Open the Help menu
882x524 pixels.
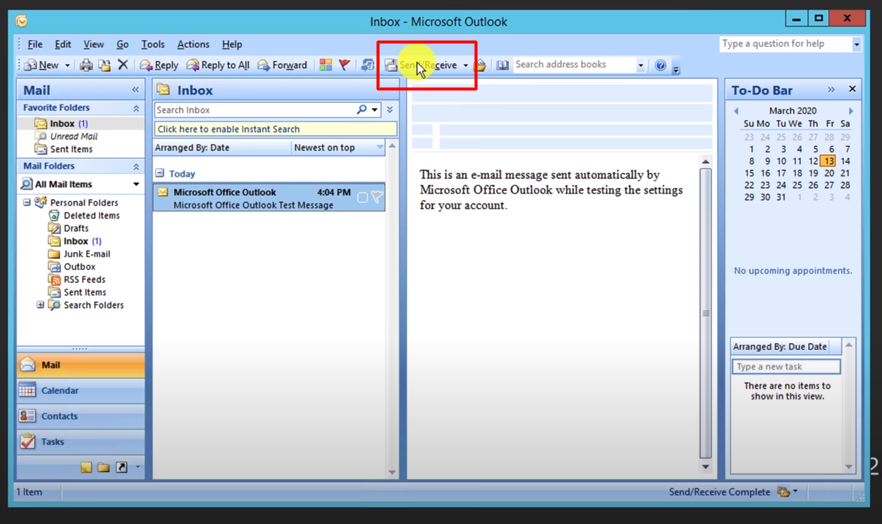click(232, 44)
